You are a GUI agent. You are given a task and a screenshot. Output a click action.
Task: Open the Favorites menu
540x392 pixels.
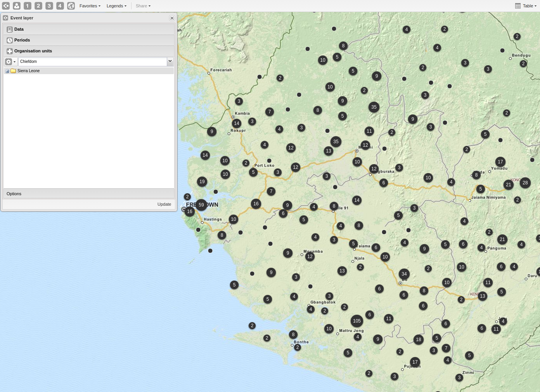click(x=90, y=6)
